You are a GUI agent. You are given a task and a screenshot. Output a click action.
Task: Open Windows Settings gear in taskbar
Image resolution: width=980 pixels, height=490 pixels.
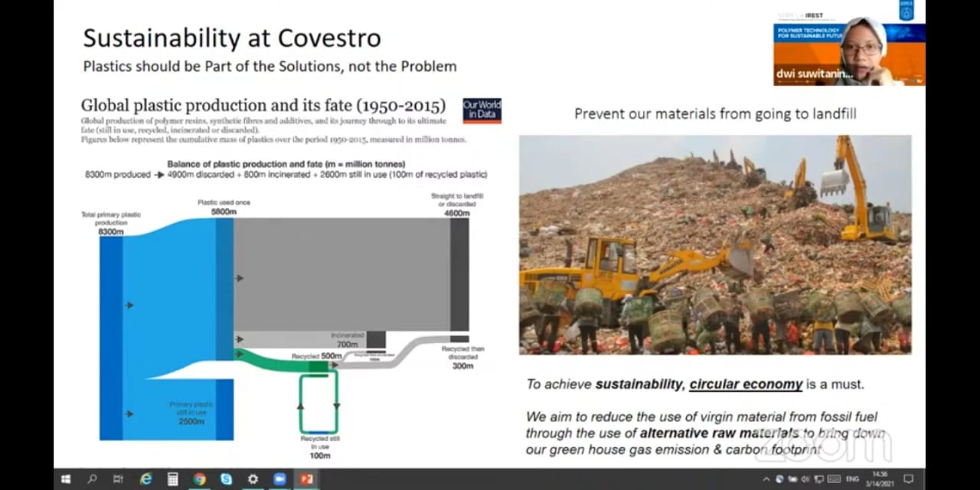coord(253,479)
